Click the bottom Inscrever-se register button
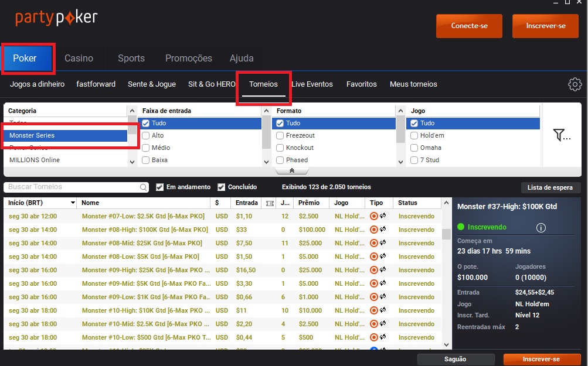The width and height of the screenshot is (588, 366). [x=542, y=359]
